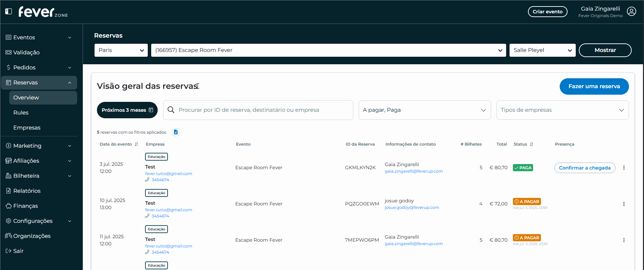This screenshot has width=644, height=270.
Task: Go to Relatórios in sidebar
Action: (x=27, y=191)
